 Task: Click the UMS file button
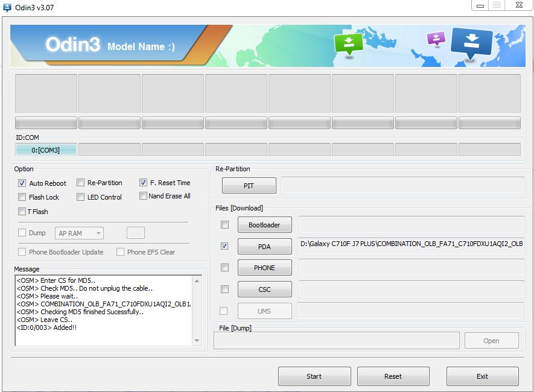click(265, 311)
